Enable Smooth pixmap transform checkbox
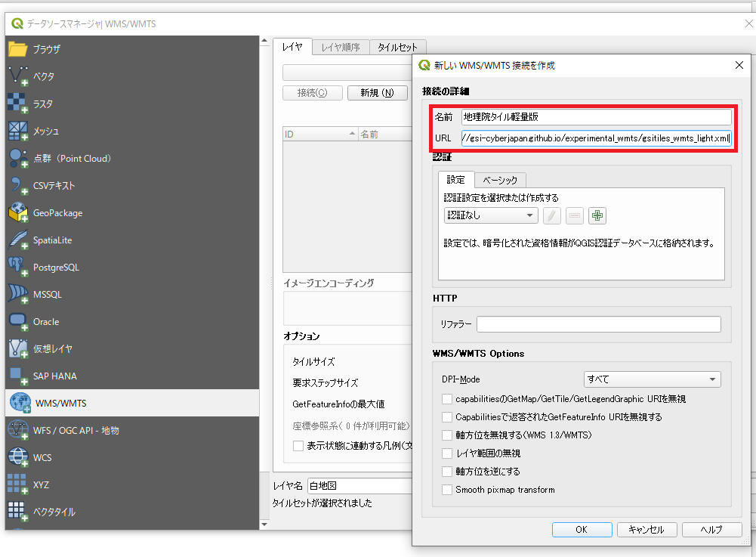Screen dimensions: 756x557 [x=447, y=490]
